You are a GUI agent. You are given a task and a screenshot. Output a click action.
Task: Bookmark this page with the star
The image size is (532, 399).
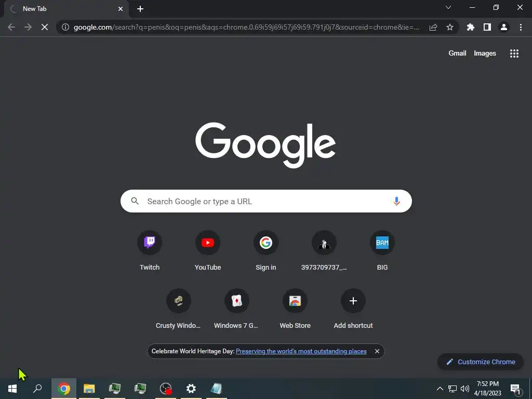pos(449,27)
